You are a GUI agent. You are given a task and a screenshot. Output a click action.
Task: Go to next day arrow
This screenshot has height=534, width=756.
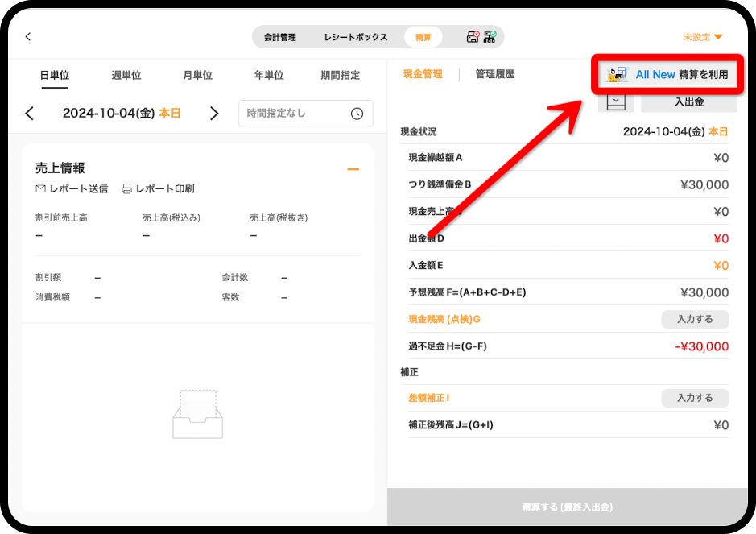click(214, 114)
